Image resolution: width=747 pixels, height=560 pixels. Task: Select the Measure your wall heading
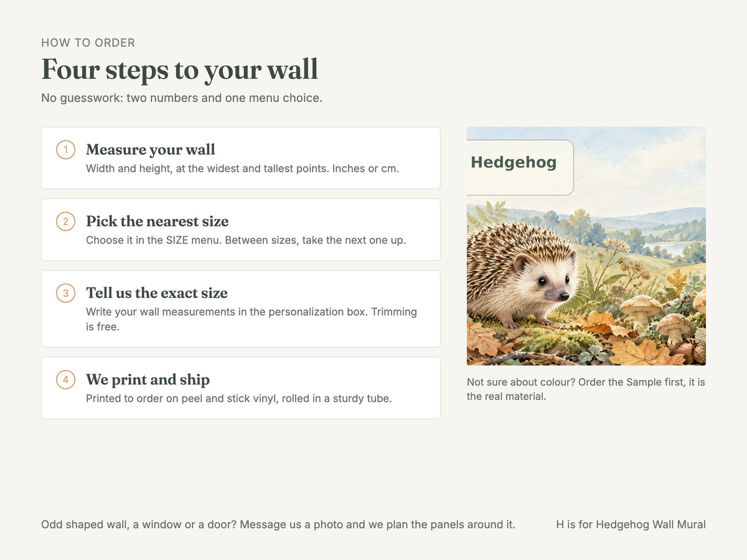click(x=151, y=150)
